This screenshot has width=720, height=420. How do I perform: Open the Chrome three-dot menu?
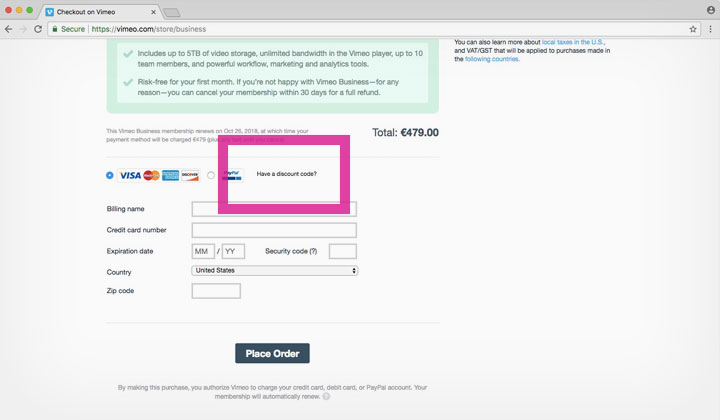point(710,29)
